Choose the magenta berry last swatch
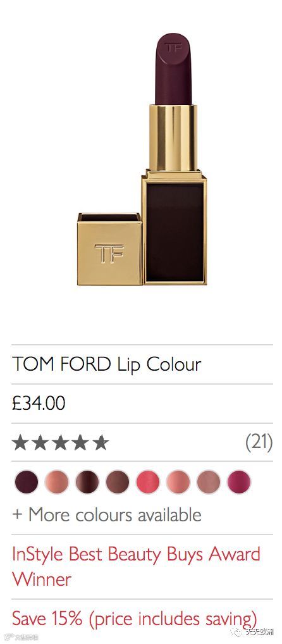This screenshot has width=282, height=644. point(239,482)
